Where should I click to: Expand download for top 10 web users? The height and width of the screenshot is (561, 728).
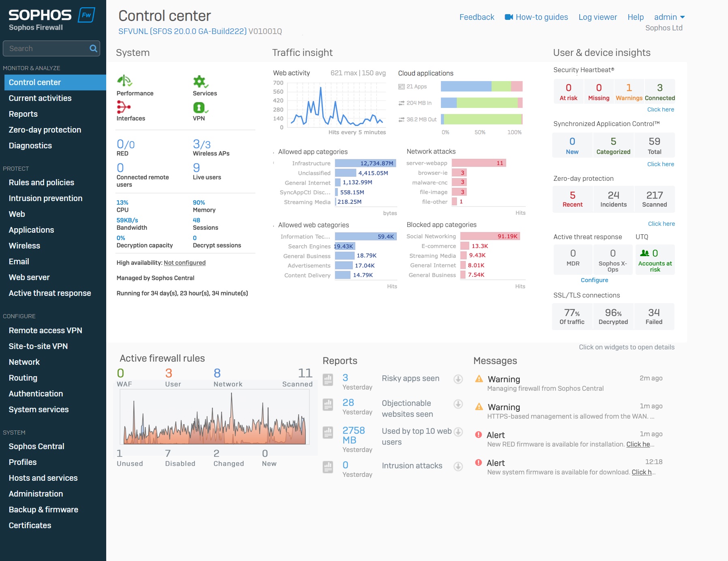click(458, 432)
